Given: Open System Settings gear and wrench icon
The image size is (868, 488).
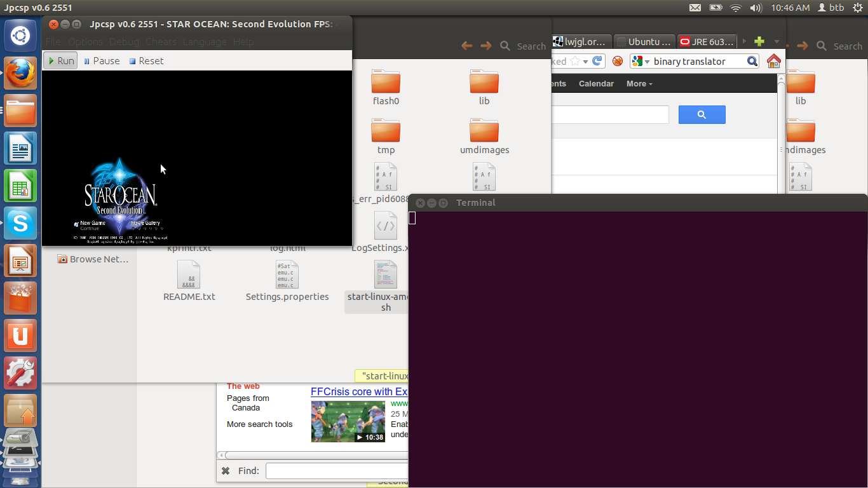Looking at the screenshot, I should coord(20,373).
